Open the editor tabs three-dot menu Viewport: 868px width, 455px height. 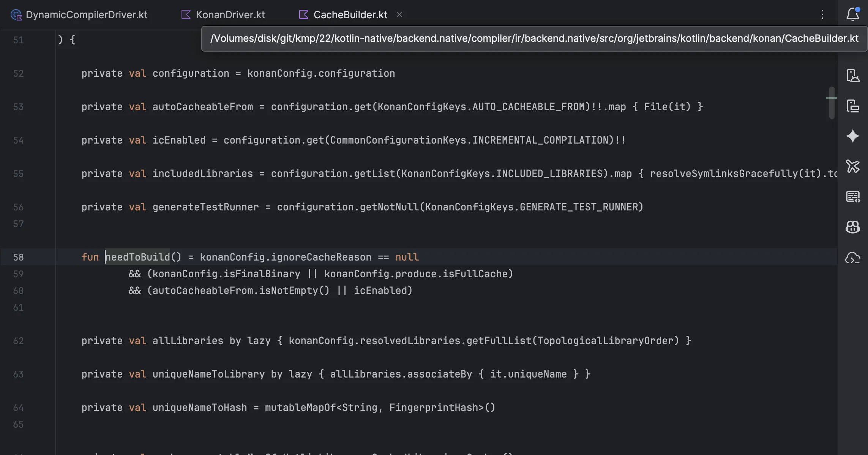click(822, 14)
